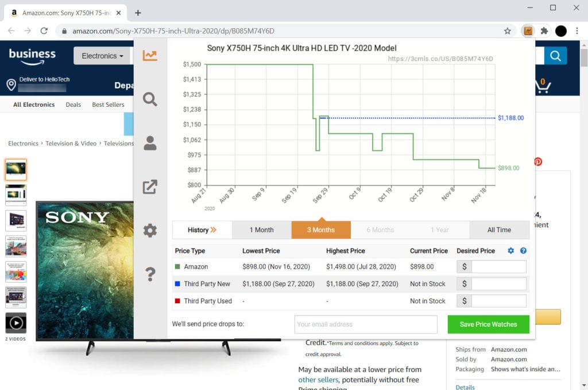The height and width of the screenshot is (390, 588).
Task: Open the user account icon in sidebar
Action: (x=150, y=143)
